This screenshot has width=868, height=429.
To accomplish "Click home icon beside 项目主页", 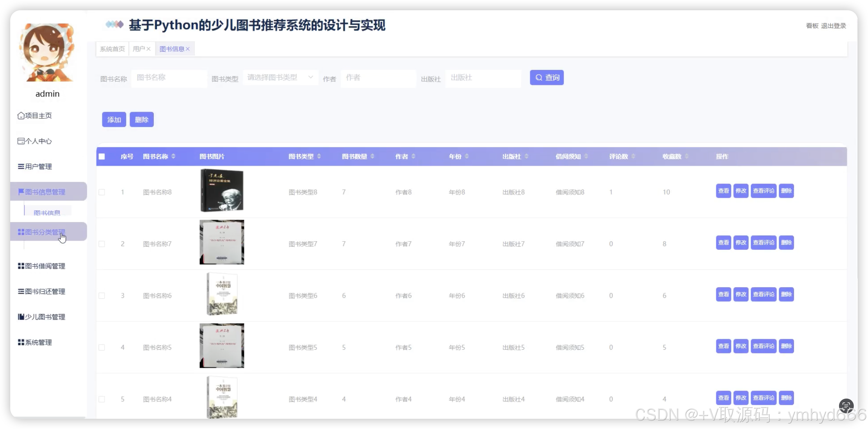I will 21,116.
